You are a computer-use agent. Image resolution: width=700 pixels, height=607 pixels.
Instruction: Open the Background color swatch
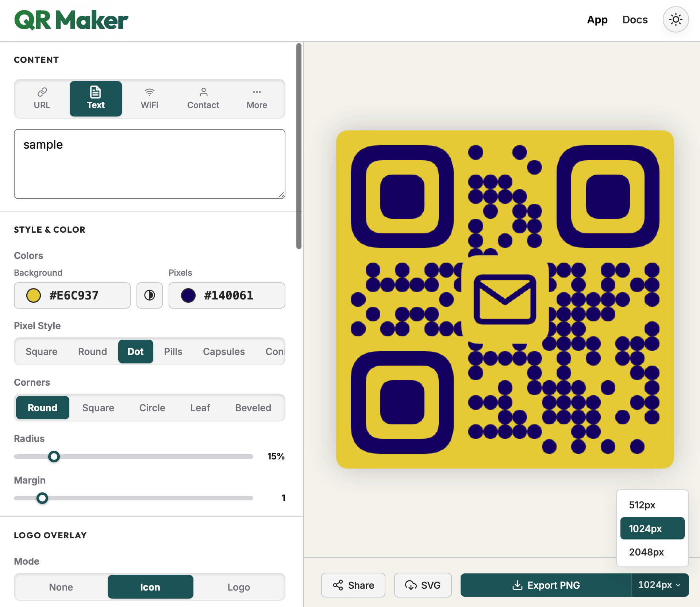(x=34, y=295)
